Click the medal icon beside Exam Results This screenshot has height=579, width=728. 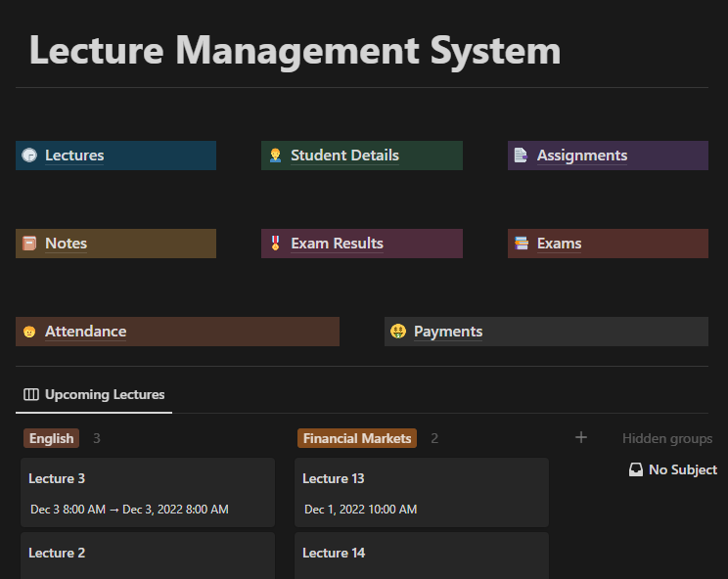point(275,244)
